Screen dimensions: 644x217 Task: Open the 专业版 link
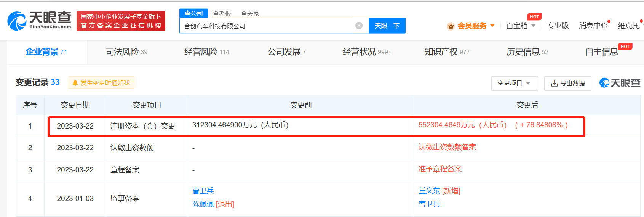pyautogui.click(x=558, y=25)
